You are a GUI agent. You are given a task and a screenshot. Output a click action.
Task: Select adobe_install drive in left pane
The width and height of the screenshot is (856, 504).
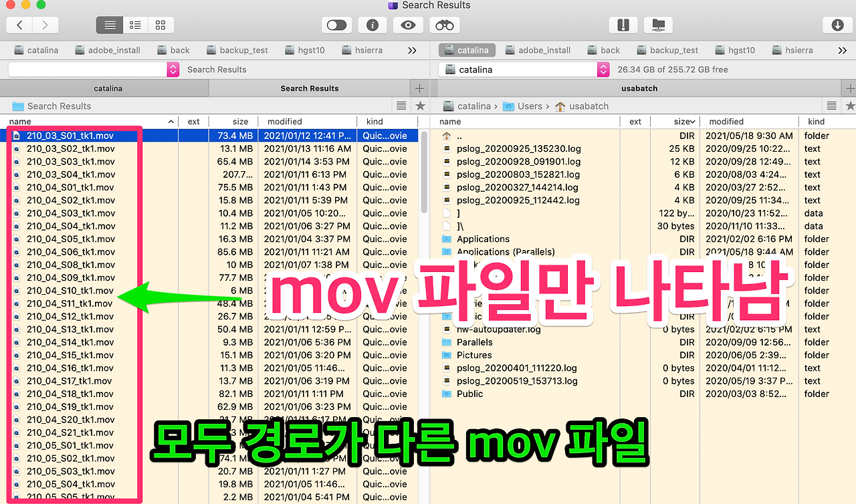coord(108,50)
